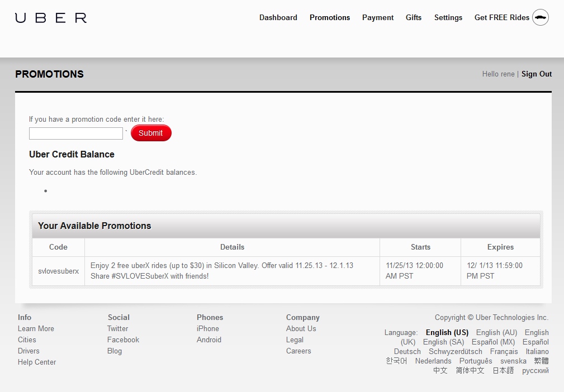This screenshot has width=564, height=392.
Task: Click the Uber logo
Action: (x=51, y=18)
